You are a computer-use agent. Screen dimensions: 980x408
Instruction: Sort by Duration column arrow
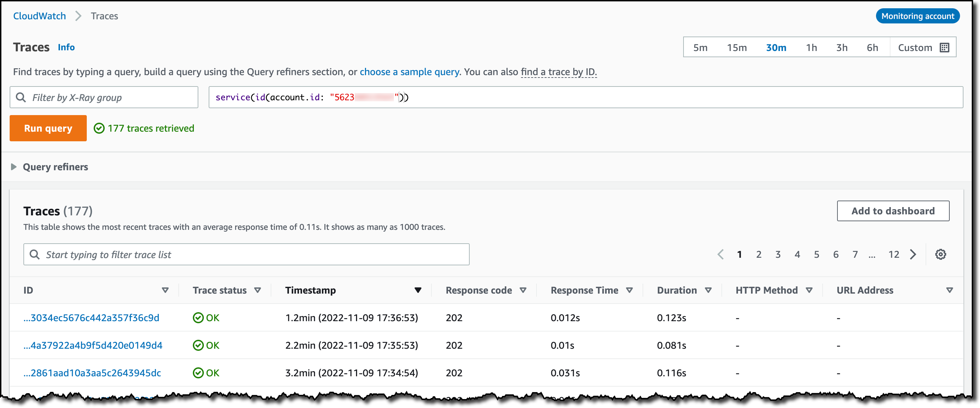(708, 290)
